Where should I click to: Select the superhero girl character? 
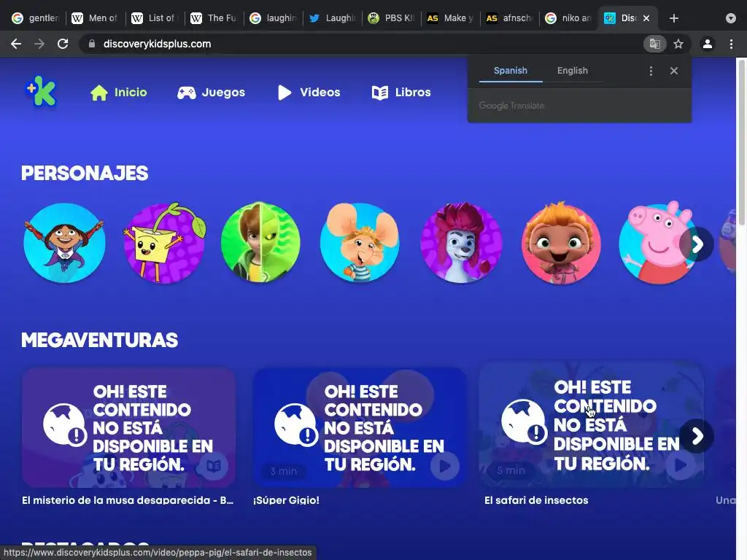[64, 243]
